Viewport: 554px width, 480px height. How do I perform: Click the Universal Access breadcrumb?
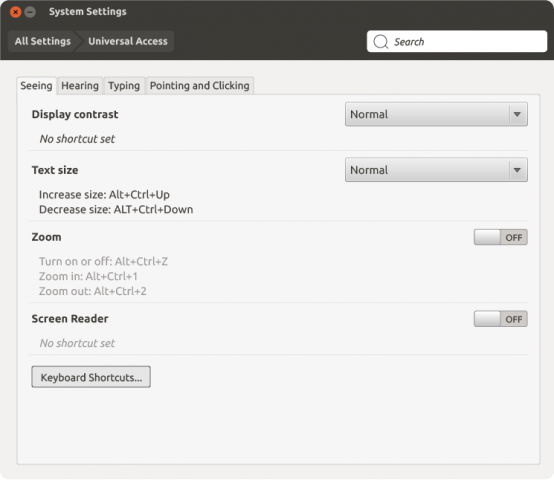tap(128, 41)
